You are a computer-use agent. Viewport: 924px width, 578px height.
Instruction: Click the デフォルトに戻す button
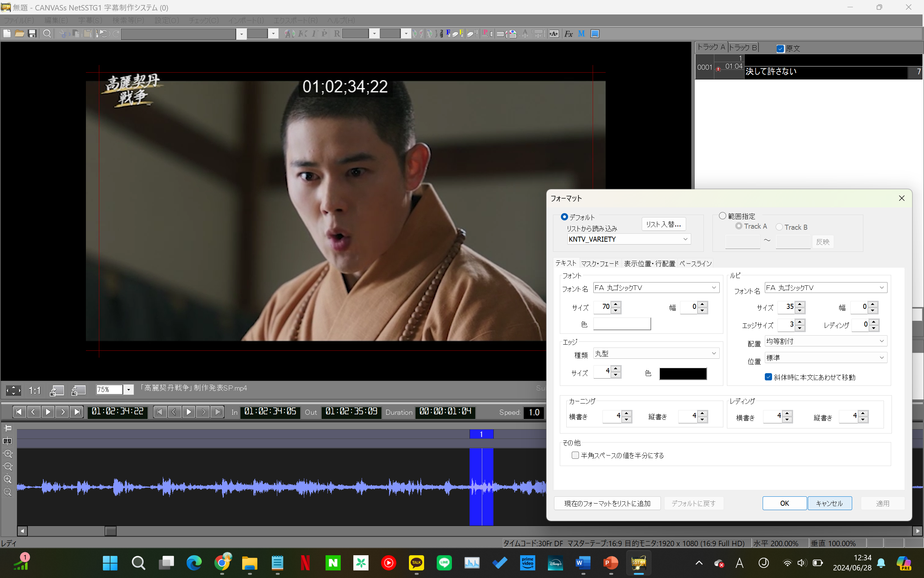click(x=693, y=503)
